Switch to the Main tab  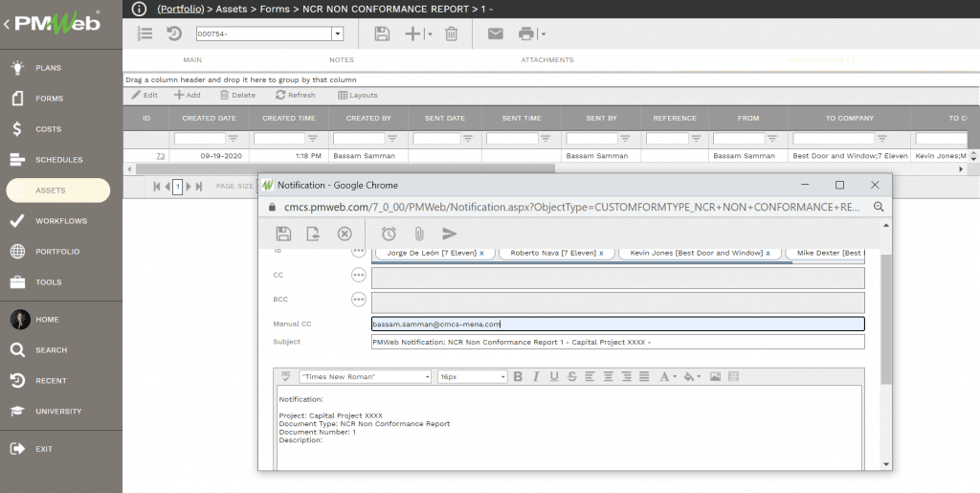click(x=192, y=60)
